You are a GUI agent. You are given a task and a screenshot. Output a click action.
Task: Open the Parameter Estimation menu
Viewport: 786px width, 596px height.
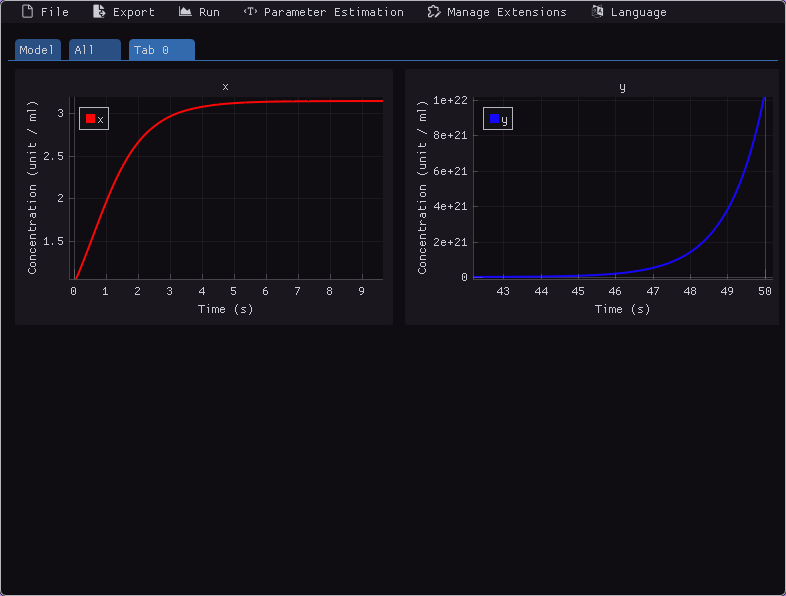(x=324, y=12)
